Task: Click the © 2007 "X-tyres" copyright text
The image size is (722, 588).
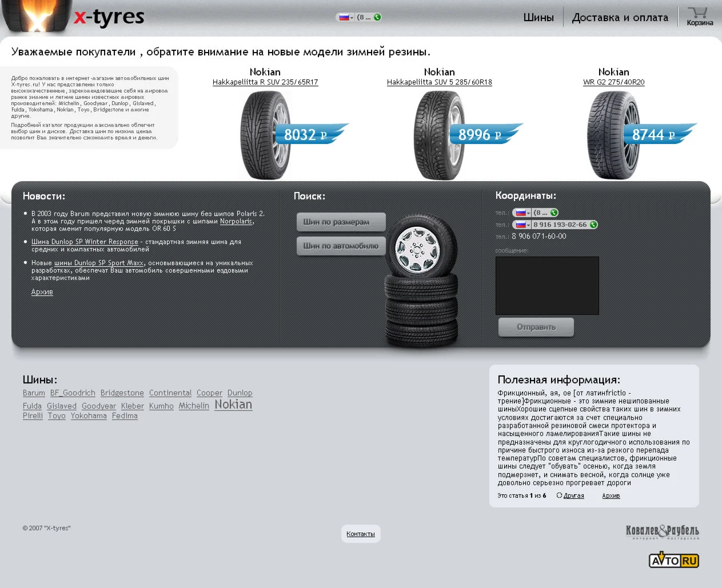Action: point(47,528)
